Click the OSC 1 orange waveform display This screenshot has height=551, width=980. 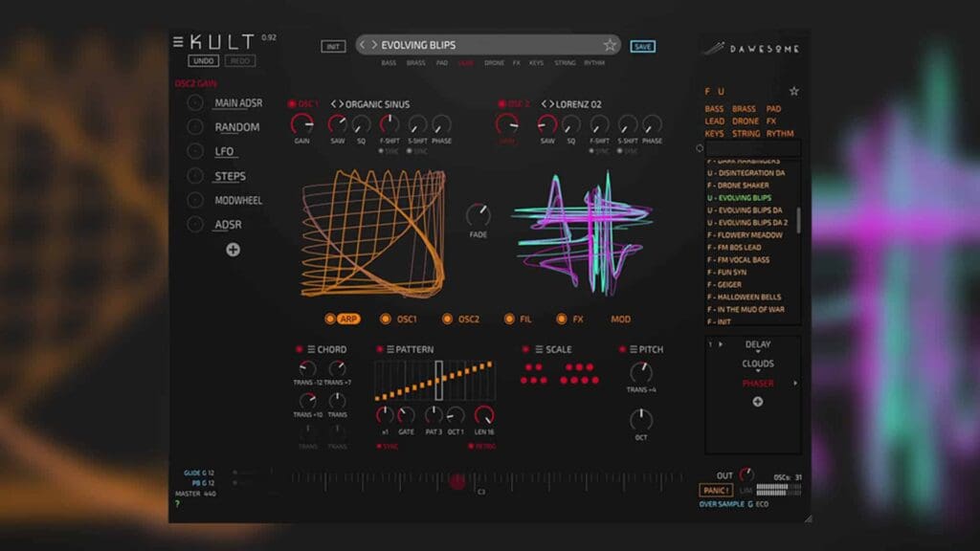pyautogui.click(x=374, y=232)
